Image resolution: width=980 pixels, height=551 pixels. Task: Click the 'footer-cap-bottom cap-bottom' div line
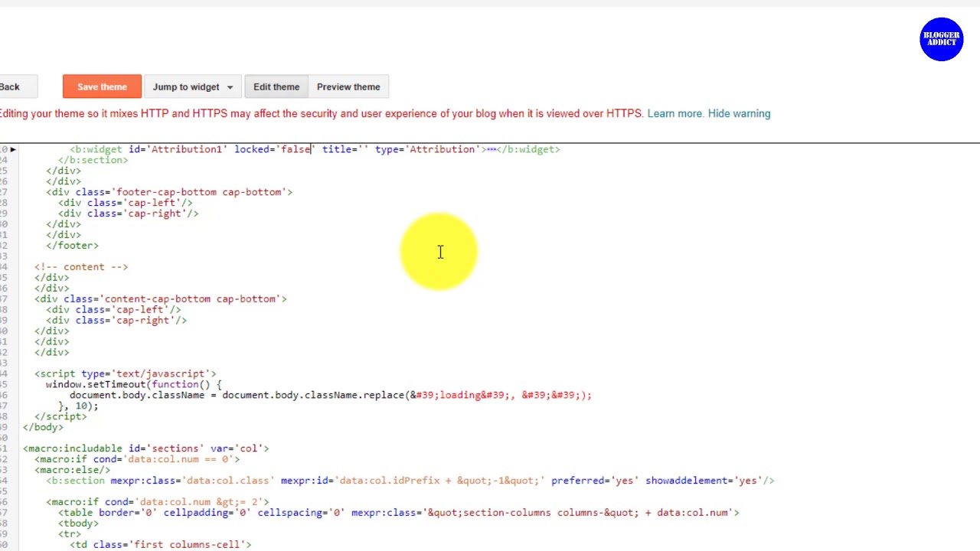[169, 192]
